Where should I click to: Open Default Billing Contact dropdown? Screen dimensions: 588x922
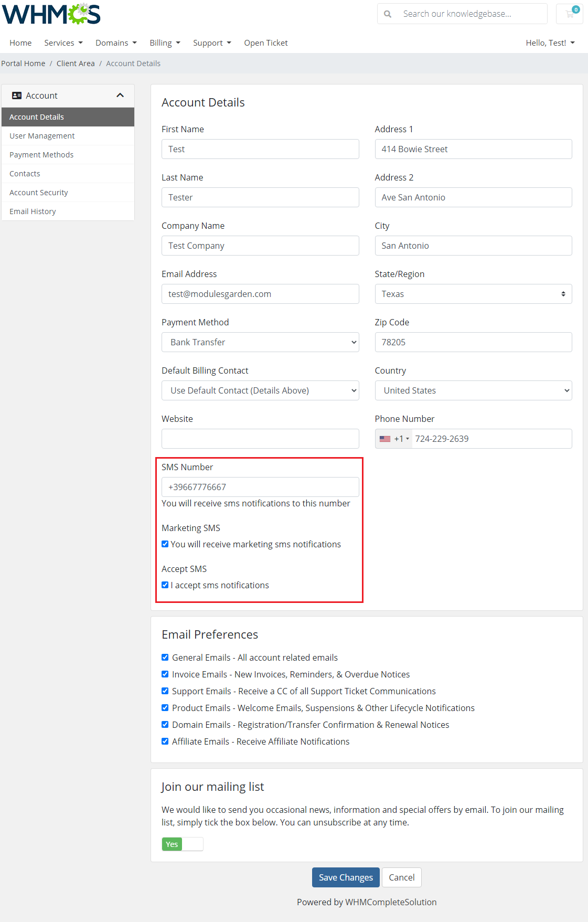(260, 390)
